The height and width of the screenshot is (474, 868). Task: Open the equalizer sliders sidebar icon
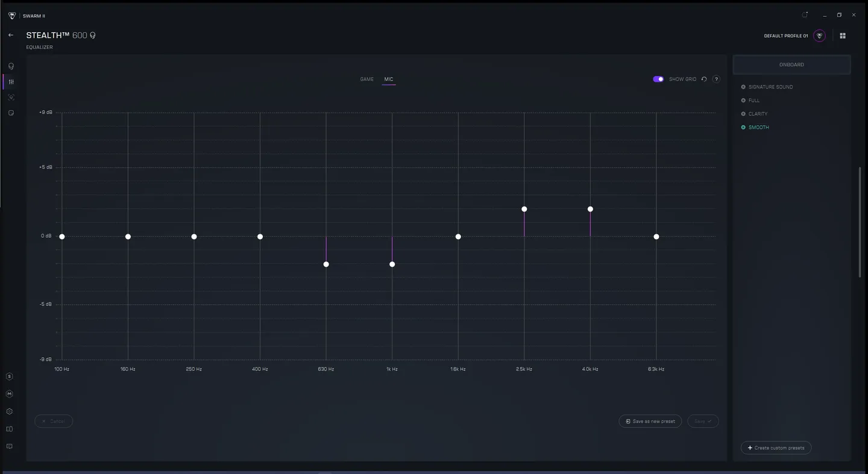tap(11, 82)
